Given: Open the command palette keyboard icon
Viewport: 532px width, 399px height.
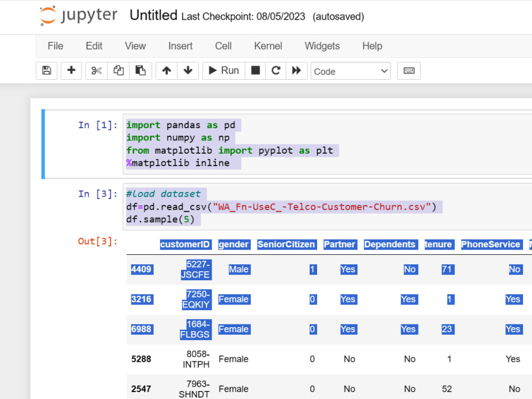Looking at the screenshot, I should click(x=409, y=71).
